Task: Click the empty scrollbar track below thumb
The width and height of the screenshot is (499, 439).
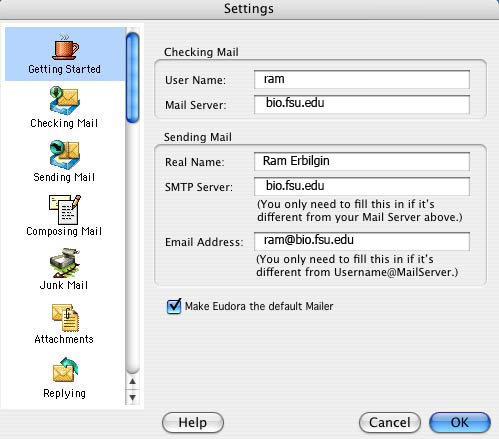Action: [133, 248]
